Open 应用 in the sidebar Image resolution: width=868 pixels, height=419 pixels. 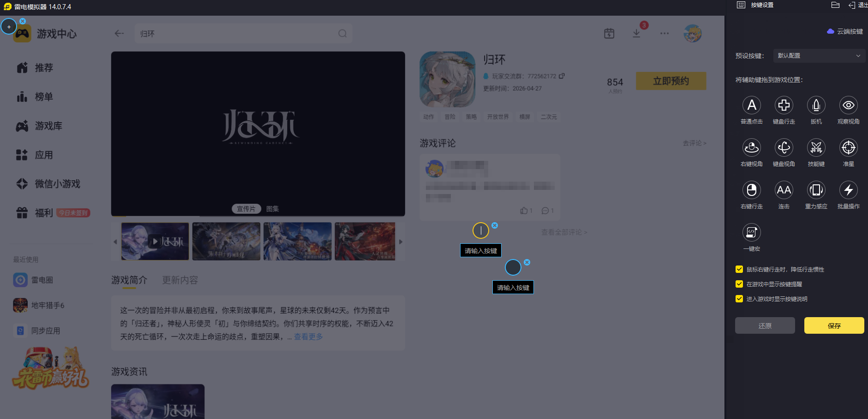(x=35, y=155)
